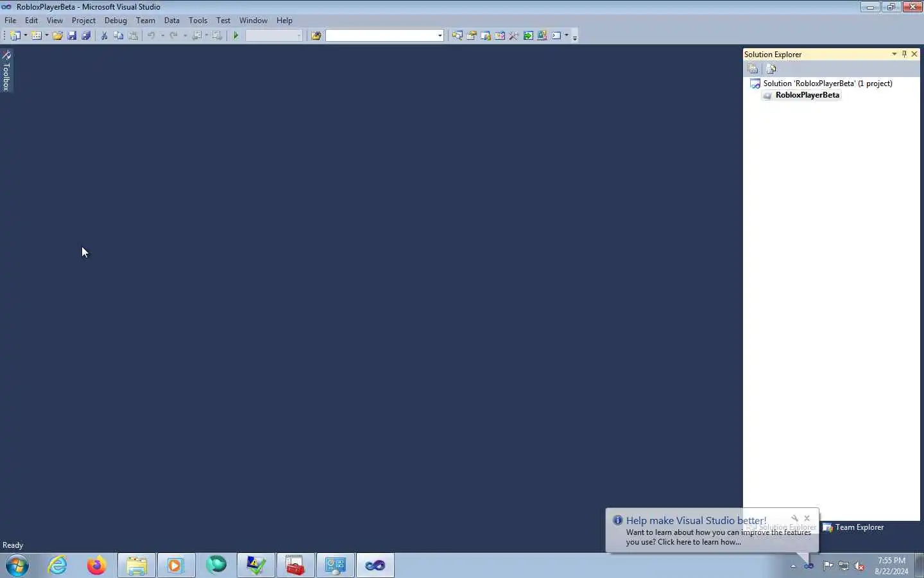
Task: Close the notification balloon
Action: [807, 518]
